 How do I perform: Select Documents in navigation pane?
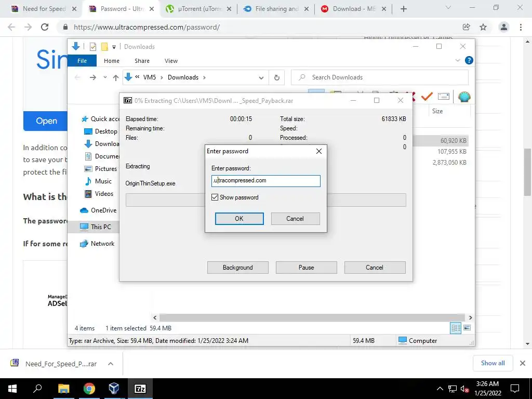tap(101, 156)
